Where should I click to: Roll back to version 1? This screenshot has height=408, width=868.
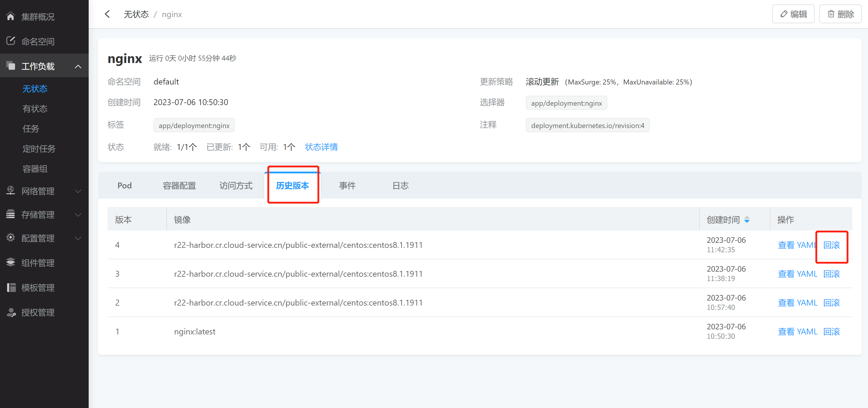pyautogui.click(x=831, y=331)
